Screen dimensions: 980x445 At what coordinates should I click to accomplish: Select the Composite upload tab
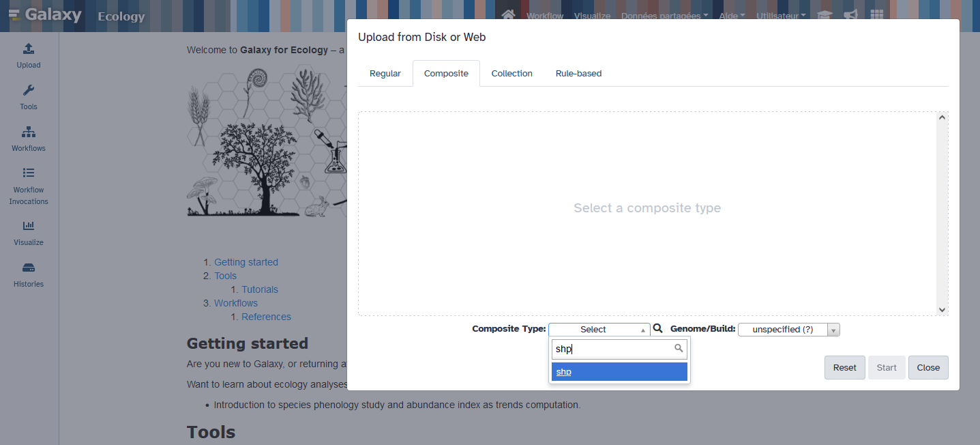(x=446, y=73)
